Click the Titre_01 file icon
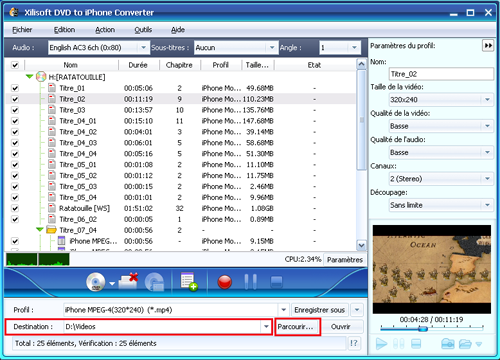 (52, 88)
